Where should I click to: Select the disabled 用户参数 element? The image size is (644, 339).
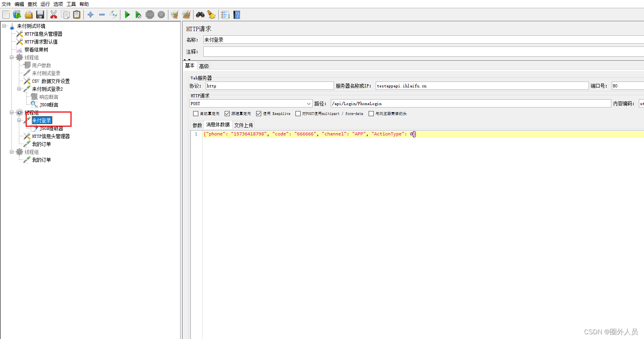(41, 65)
